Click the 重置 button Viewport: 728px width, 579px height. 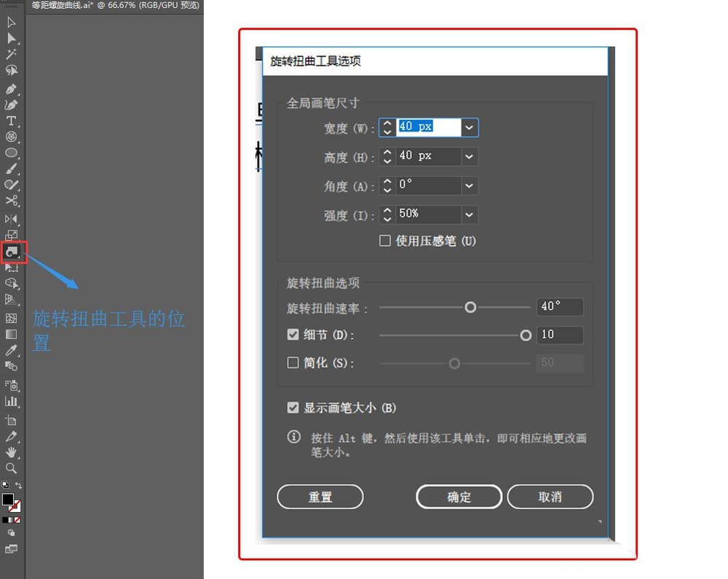tap(320, 497)
